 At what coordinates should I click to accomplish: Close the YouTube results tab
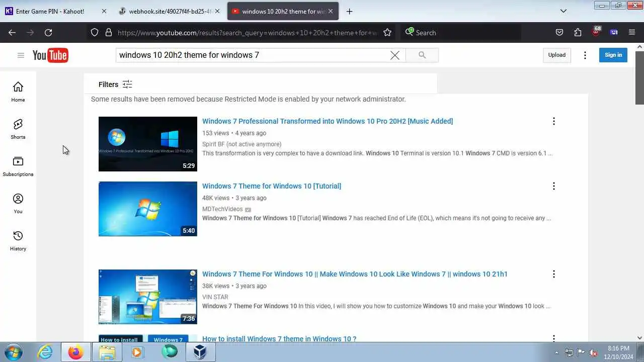point(331,11)
